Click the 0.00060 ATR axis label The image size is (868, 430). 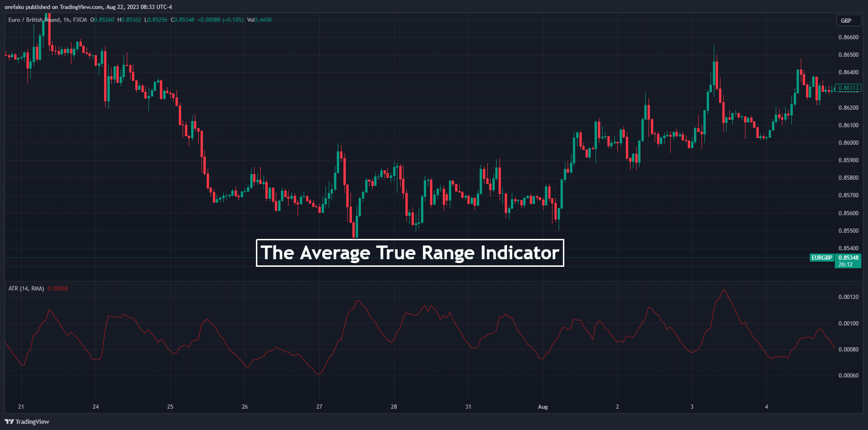click(x=848, y=376)
